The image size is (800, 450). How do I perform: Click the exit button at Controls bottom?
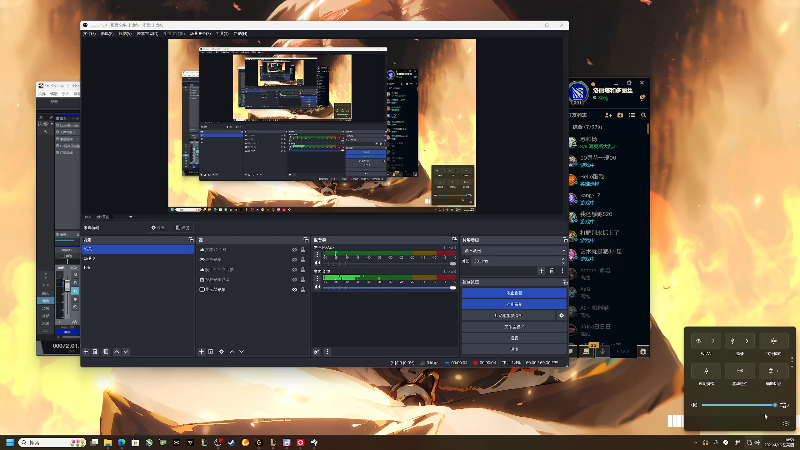[514, 349]
